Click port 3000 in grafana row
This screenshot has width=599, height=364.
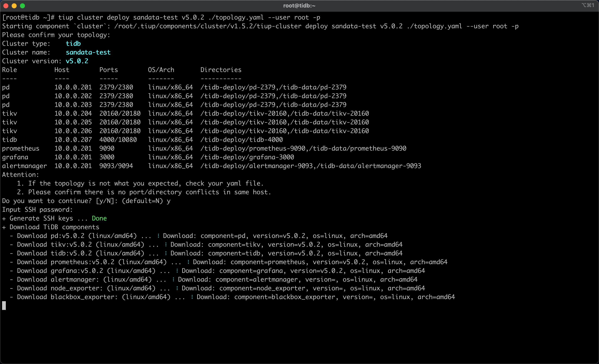[107, 157]
